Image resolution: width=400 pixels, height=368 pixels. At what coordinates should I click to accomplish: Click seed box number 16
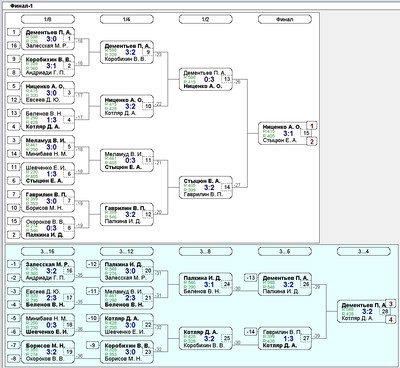pyautogui.click(x=14, y=45)
